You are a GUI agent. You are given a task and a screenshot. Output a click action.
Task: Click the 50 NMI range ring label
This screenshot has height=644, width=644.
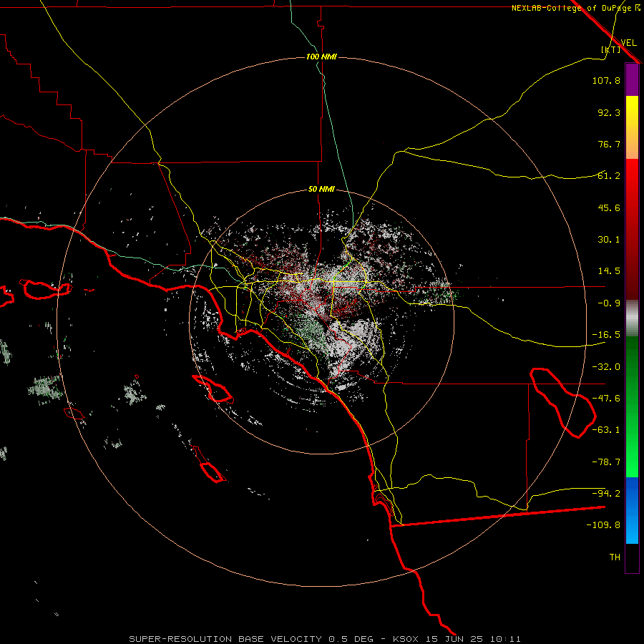[x=321, y=190]
